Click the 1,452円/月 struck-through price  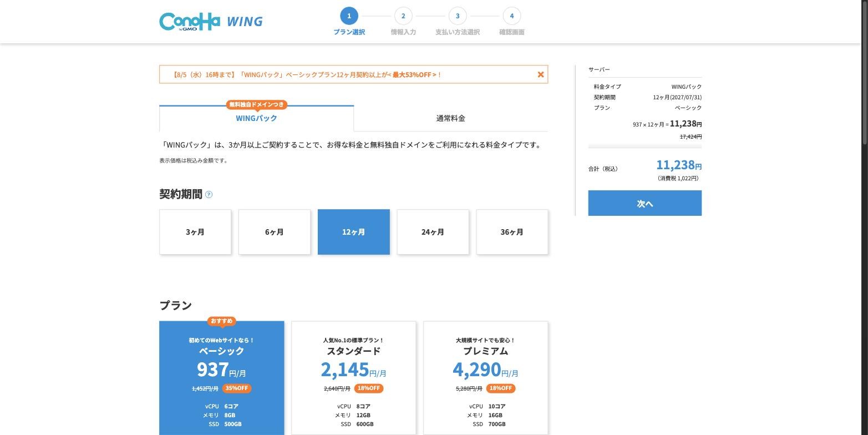point(205,388)
